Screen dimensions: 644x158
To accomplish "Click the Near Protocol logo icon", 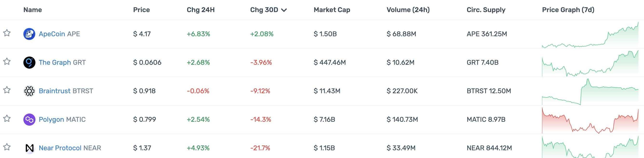I will [x=29, y=148].
